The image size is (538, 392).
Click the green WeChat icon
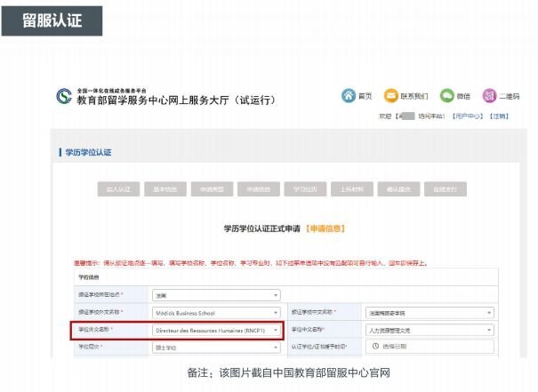[447, 96]
